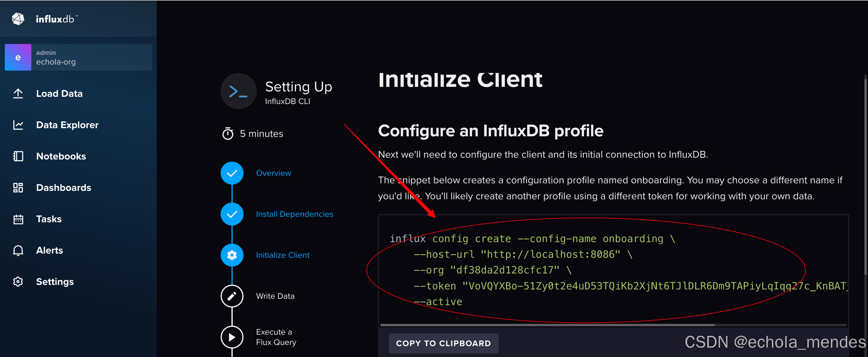This screenshot has height=357, width=868.
Task: Click the Alerts bell icon
Action: [x=18, y=251]
